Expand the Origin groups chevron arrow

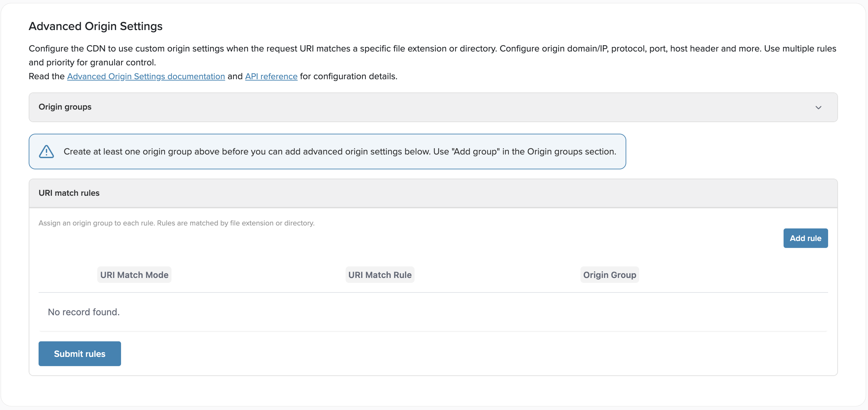(x=818, y=108)
